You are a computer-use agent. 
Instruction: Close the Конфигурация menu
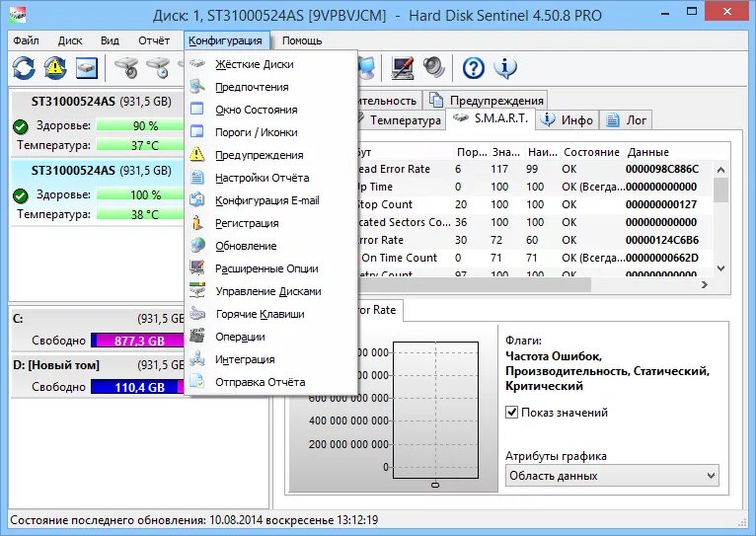point(225,40)
